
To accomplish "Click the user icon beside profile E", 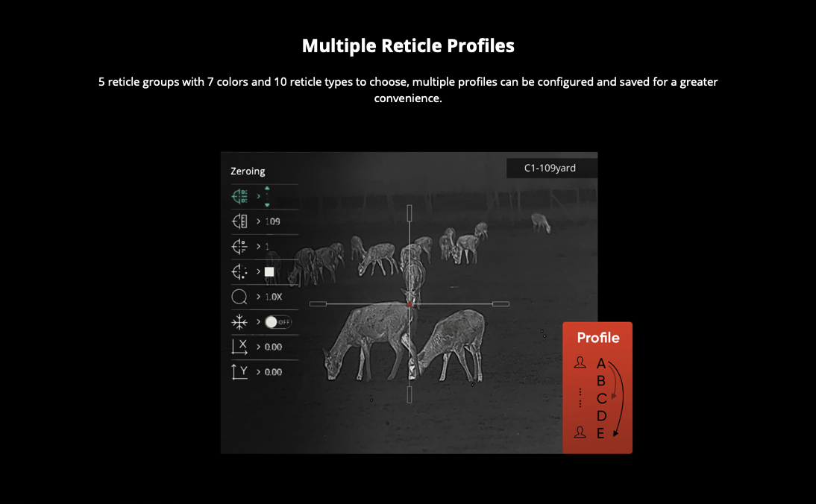I will point(580,432).
